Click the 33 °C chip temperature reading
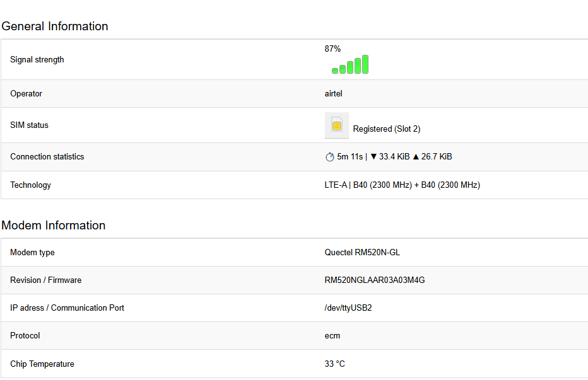The height and width of the screenshot is (380, 588). pyautogui.click(x=334, y=364)
